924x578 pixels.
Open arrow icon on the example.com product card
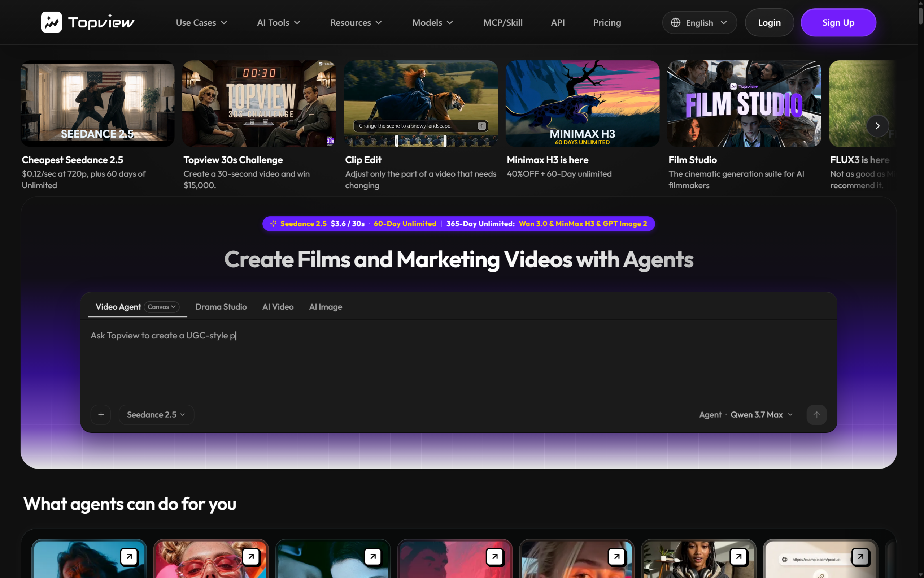click(x=860, y=557)
